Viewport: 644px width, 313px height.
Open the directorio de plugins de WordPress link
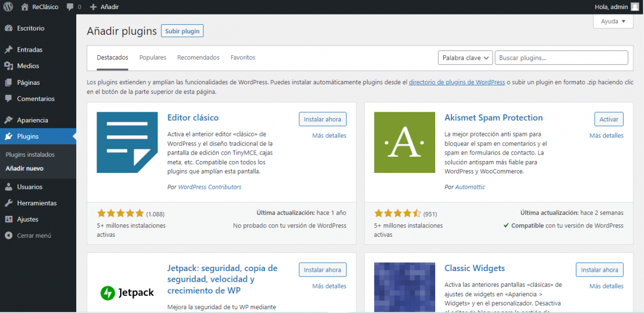[457, 83]
